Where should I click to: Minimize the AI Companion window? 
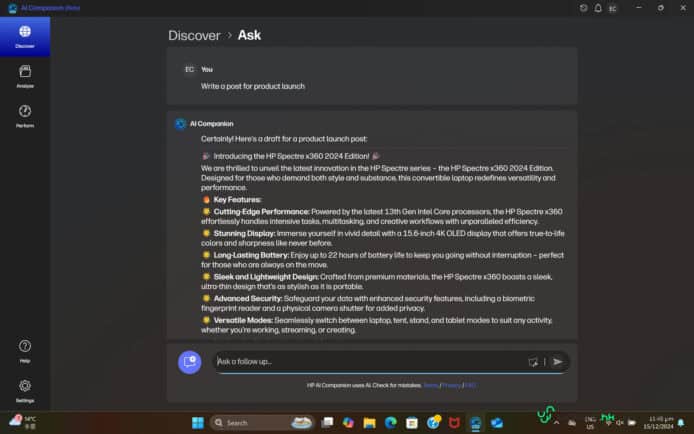(639, 8)
